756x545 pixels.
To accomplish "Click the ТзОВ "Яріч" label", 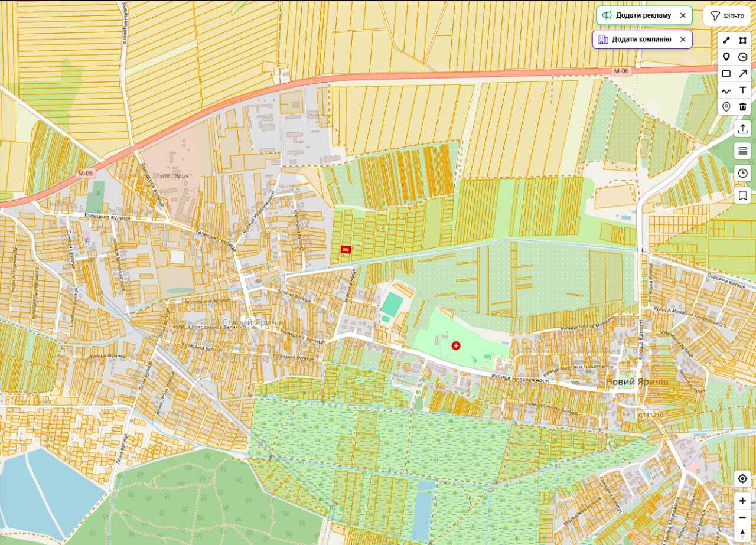I will tap(175, 177).
